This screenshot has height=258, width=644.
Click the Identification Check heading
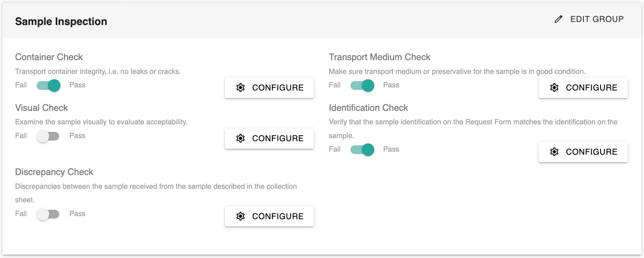coord(368,108)
